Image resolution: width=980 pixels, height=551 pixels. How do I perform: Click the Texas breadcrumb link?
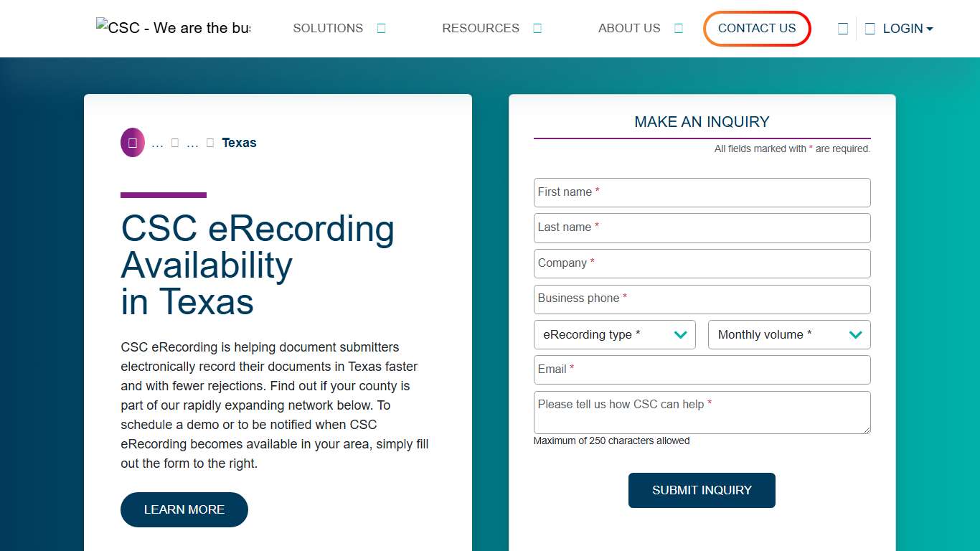239,142
